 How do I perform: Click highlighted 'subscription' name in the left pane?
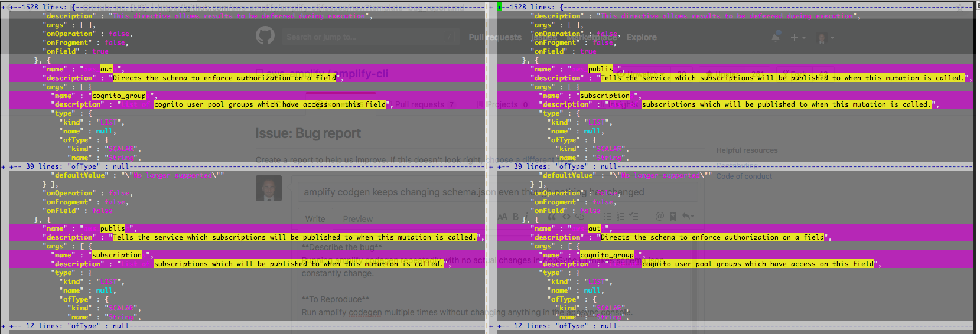(x=117, y=255)
